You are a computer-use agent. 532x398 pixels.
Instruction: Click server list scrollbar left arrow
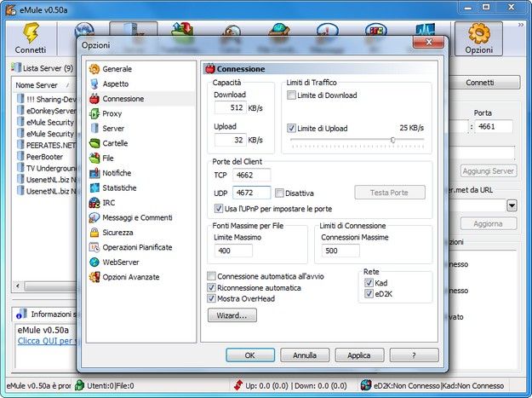coord(18,286)
